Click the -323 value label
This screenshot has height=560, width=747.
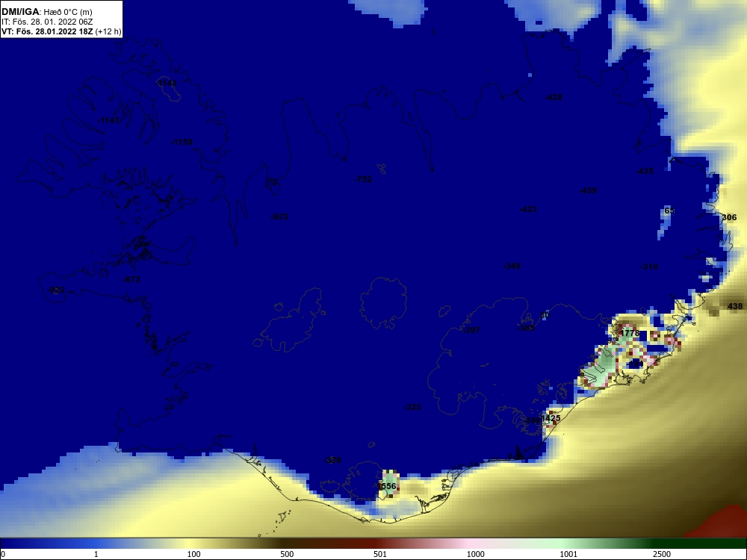pyautogui.click(x=412, y=407)
